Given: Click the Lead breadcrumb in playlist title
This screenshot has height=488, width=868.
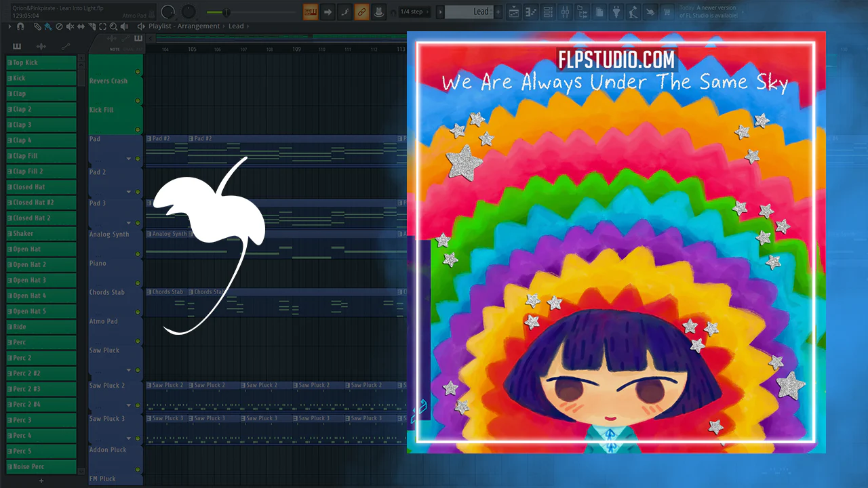Looking at the screenshot, I should pyautogui.click(x=236, y=26).
